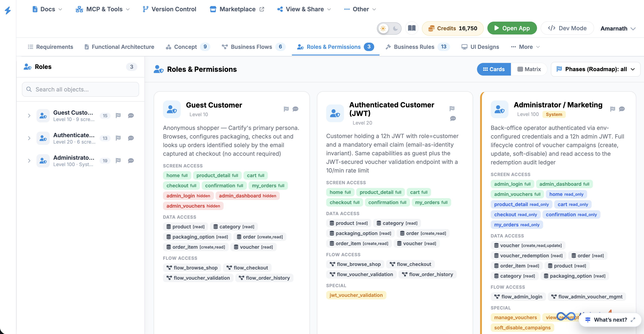644x334 pixels.
Task: Click the Credits 16,750 button
Action: [452, 28]
